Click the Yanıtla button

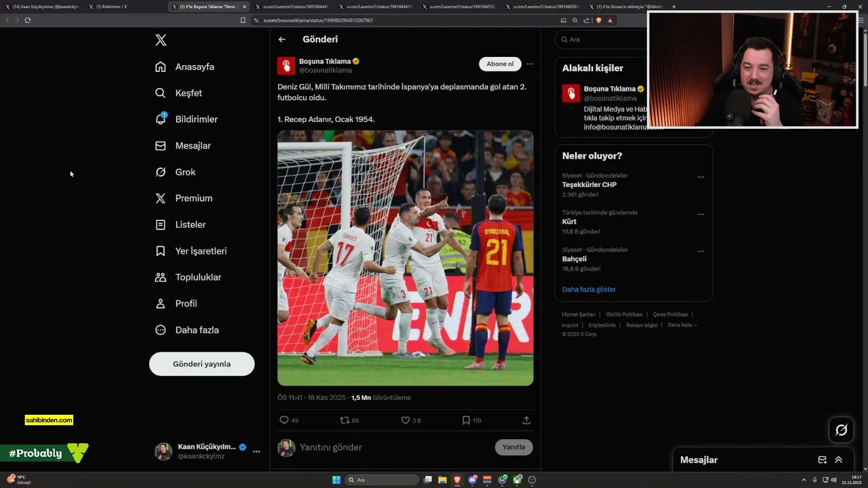pyautogui.click(x=514, y=447)
